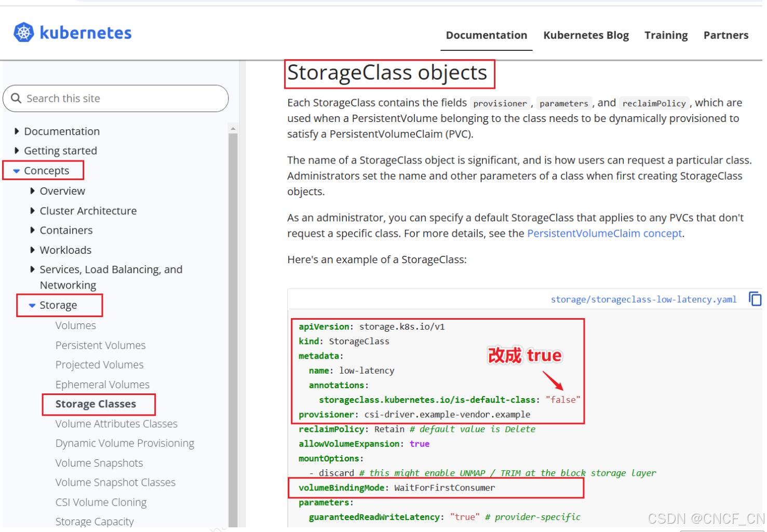
Task: Open the Partners tab
Action: tap(725, 35)
